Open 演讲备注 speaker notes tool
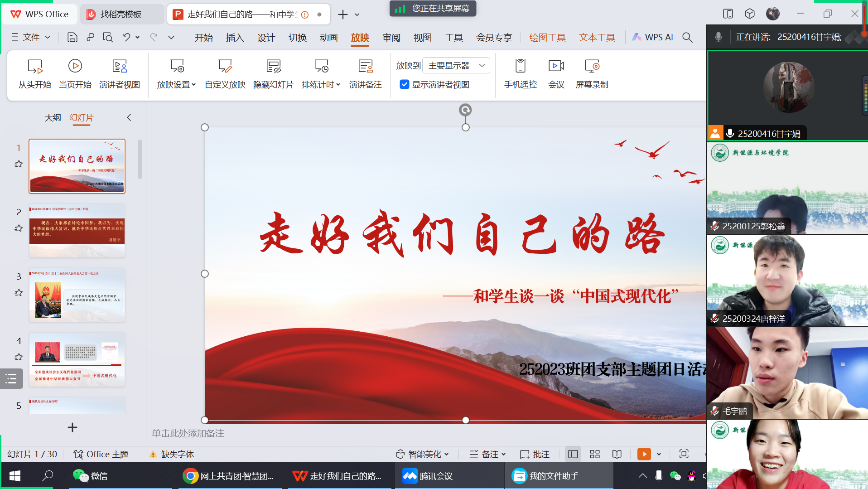The height and width of the screenshot is (489, 868). click(x=365, y=67)
